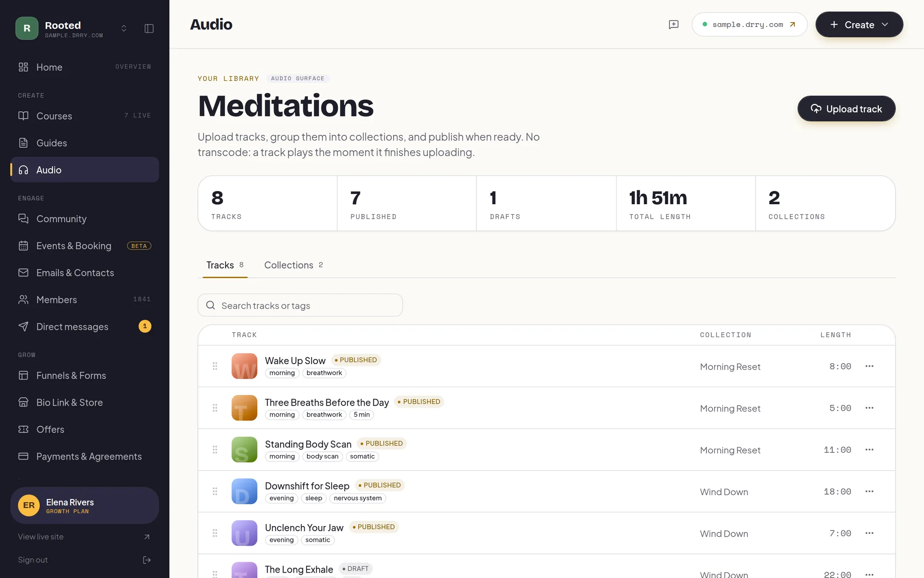Click drag handle of Standing Body Scan row
Image resolution: width=924 pixels, height=578 pixels.
tap(215, 450)
